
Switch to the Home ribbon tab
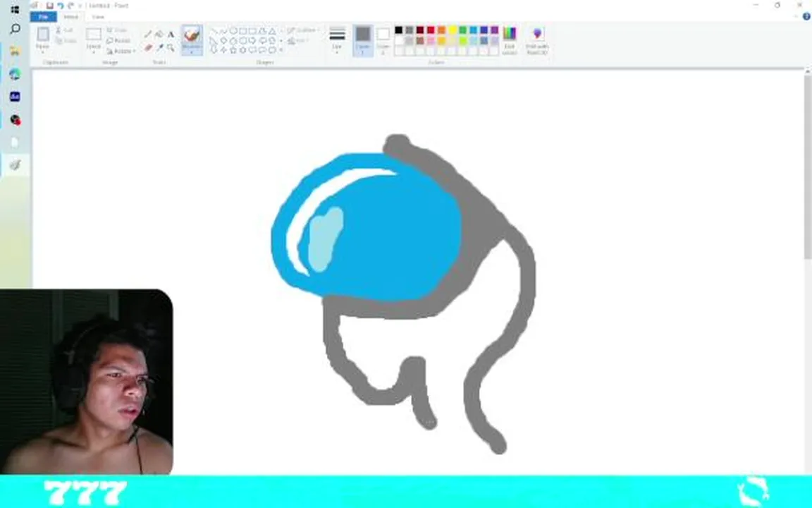[71, 17]
